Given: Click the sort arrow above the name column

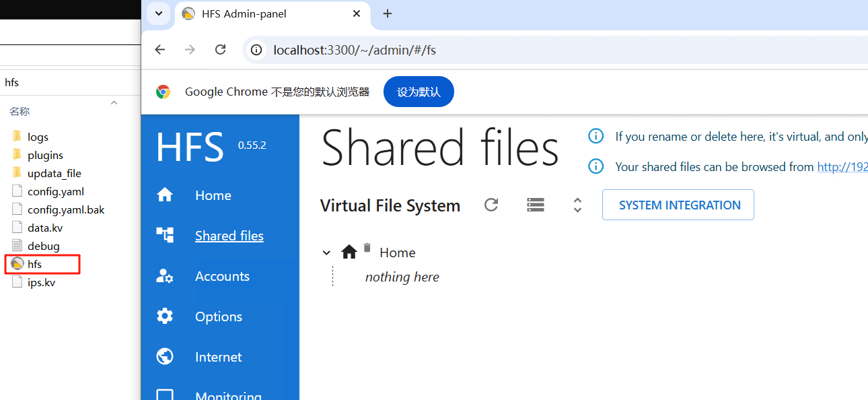Looking at the screenshot, I should (114, 102).
